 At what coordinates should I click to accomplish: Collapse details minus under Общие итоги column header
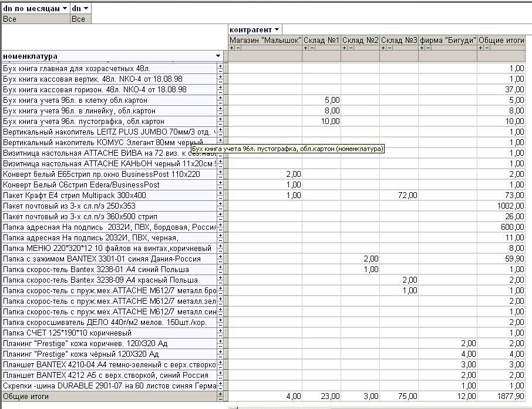pyautogui.click(x=487, y=48)
